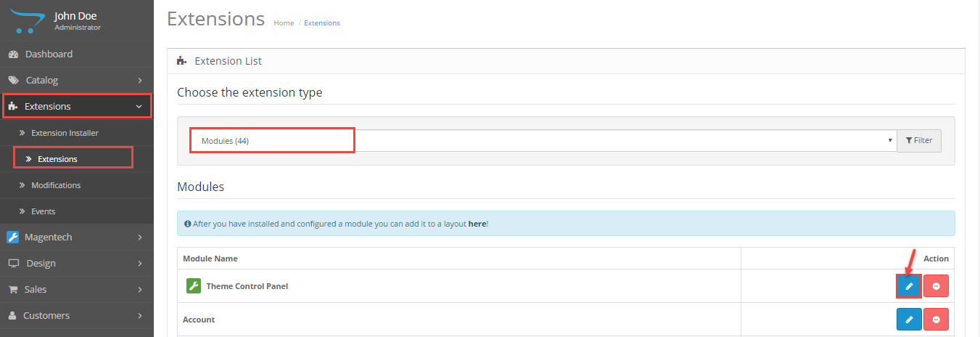Open the extension type dropdown
The height and width of the screenshot is (337, 980).
coord(543,141)
